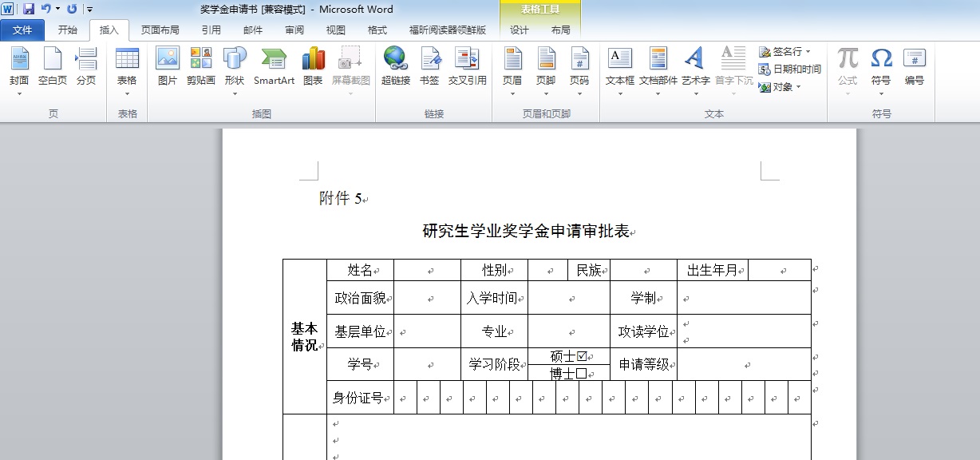Switch to the Page Layout (页面布局) tab
Image resolution: width=980 pixels, height=460 pixels.
tap(160, 30)
